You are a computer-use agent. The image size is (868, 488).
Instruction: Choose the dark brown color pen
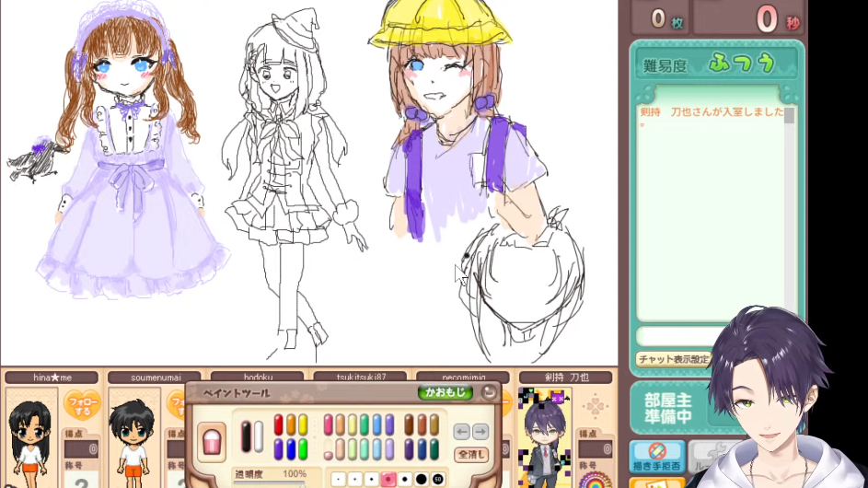(x=409, y=424)
